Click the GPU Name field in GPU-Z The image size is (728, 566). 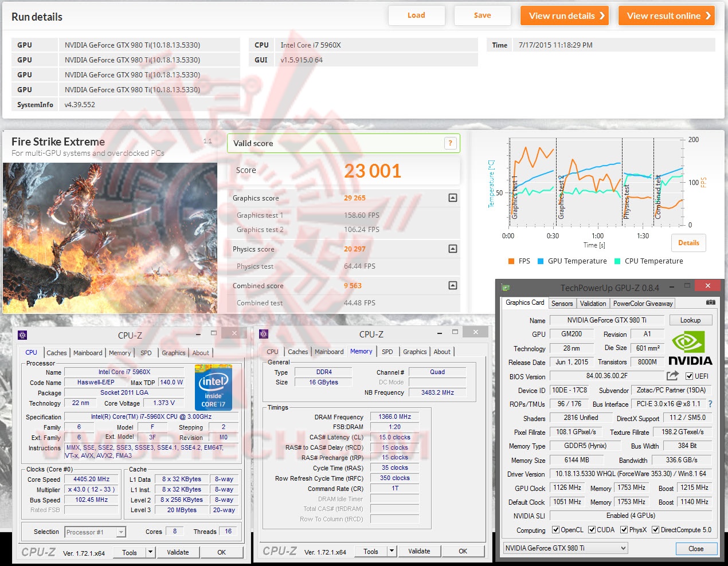pos(606,320)
